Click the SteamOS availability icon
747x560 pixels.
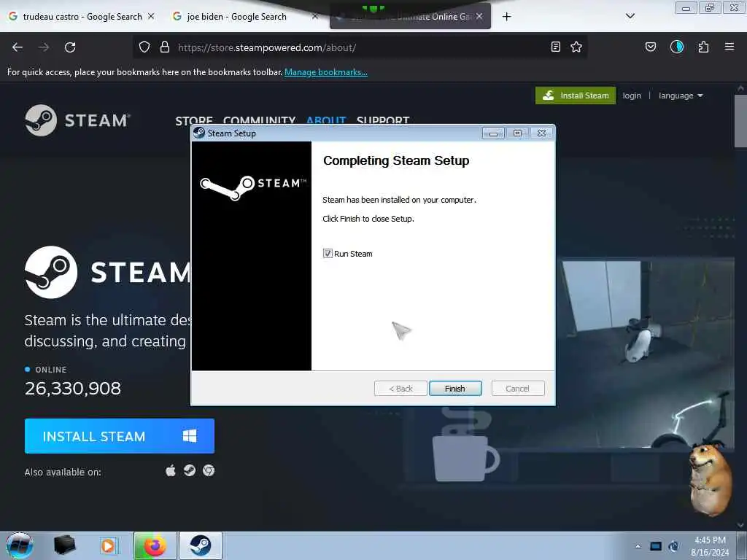tap(190, 471)
